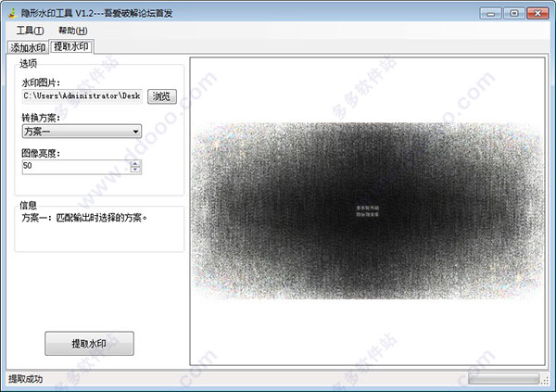Click the resize grip in status bar
The width and height of the screenshot is (556, 392).
546,381
